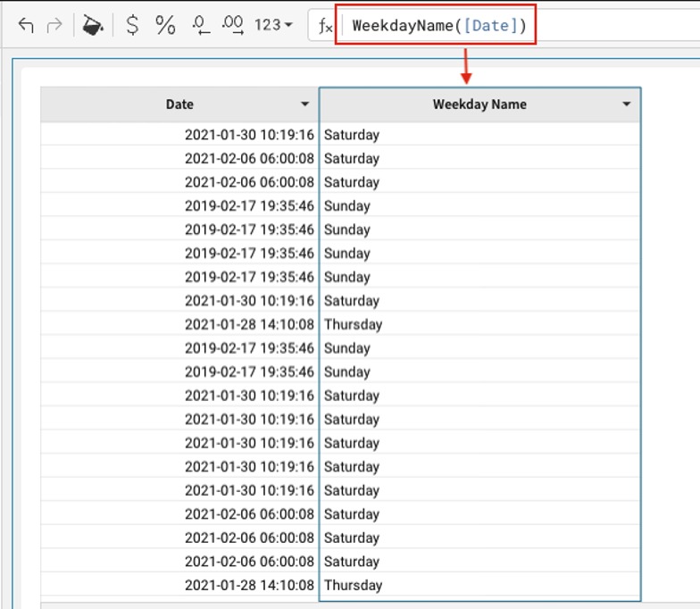Apply currency format with the dollar icon
The height and width of the screenshot is (609, 700).
pyautogui.click(x=132, y=25)
